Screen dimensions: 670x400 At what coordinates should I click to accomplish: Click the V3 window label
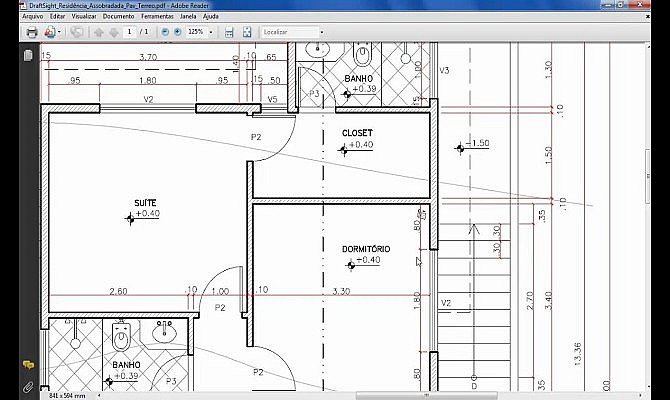click(x=444, y=71)
